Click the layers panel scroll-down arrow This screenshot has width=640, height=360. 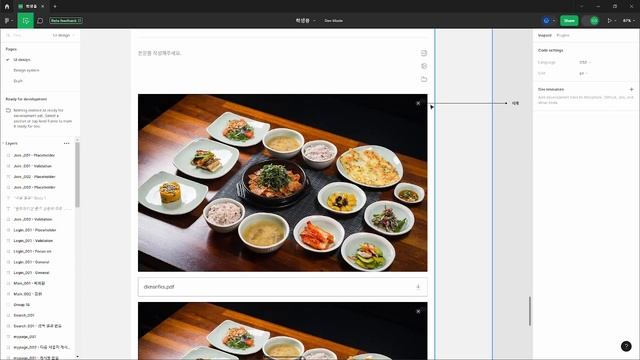click(77, 357)
